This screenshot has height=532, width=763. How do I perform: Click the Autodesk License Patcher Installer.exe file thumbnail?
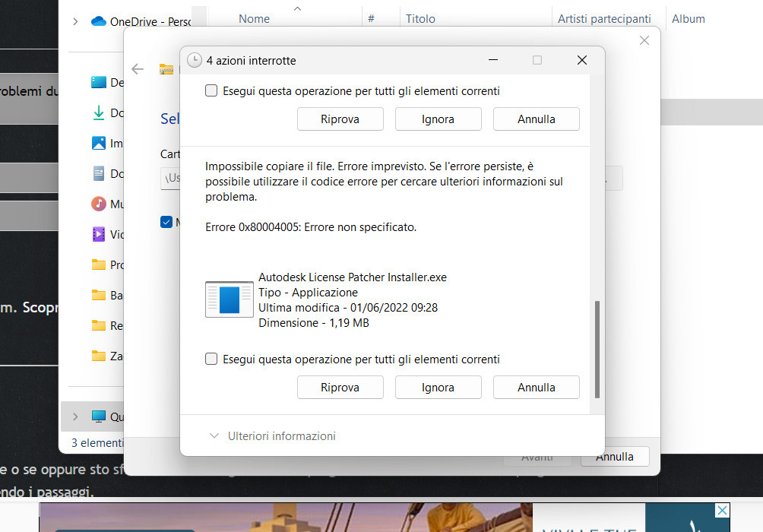(230, 299)
